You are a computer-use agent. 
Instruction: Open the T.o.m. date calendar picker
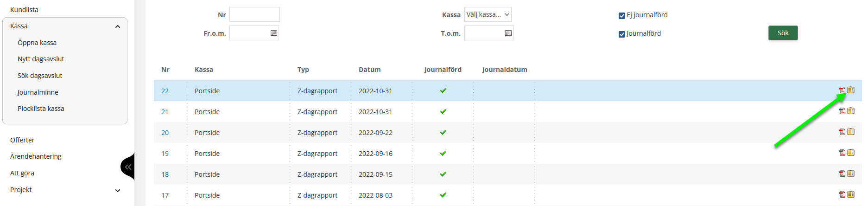point(508,33)
